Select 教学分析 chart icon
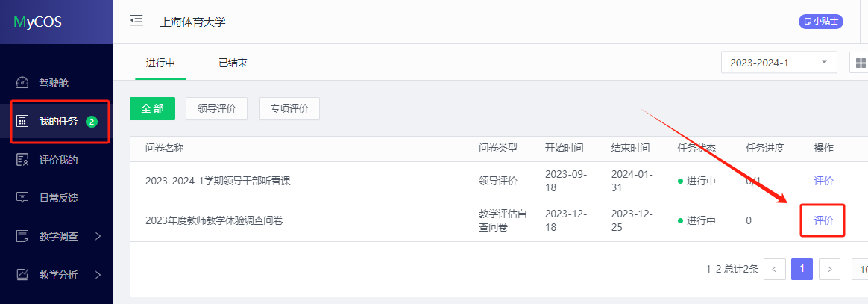This screenshot has width=868, height=304. click(x=22, y=275)
